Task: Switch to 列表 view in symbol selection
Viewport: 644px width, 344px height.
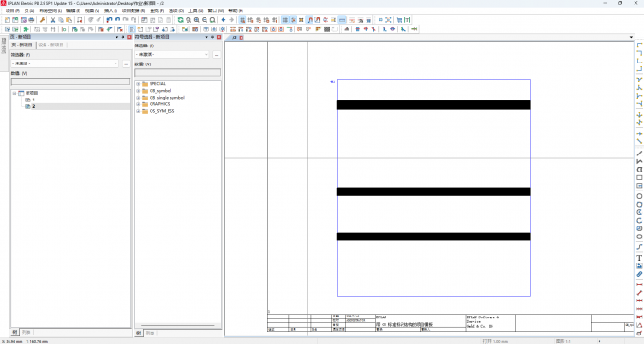Action: tap(150, 333)
